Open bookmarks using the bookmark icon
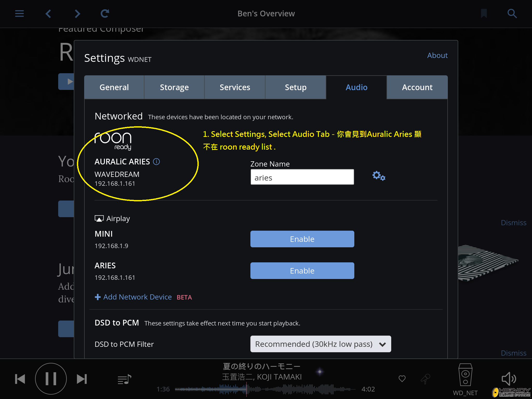532x399 pixels. 484,14
